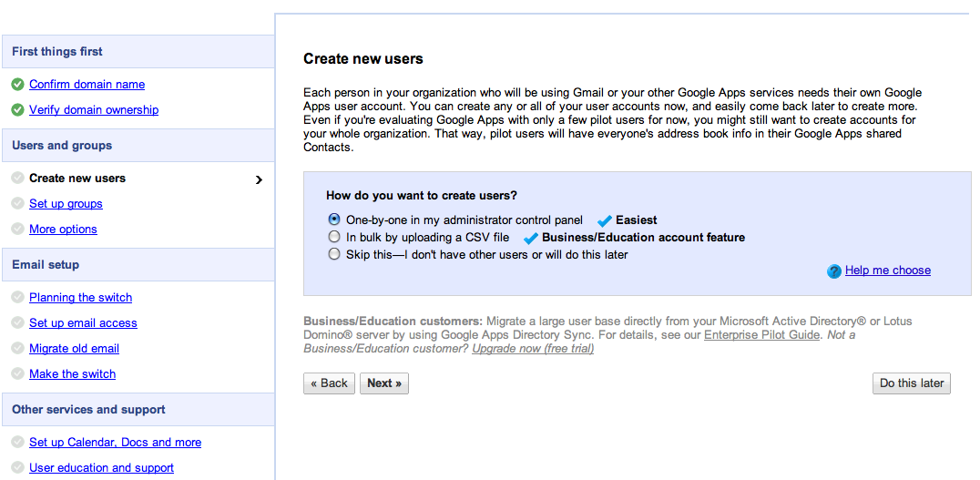
Task: Click the gray check beside Migrate old email
Action: pyautogui.click(x=17, y=349)
